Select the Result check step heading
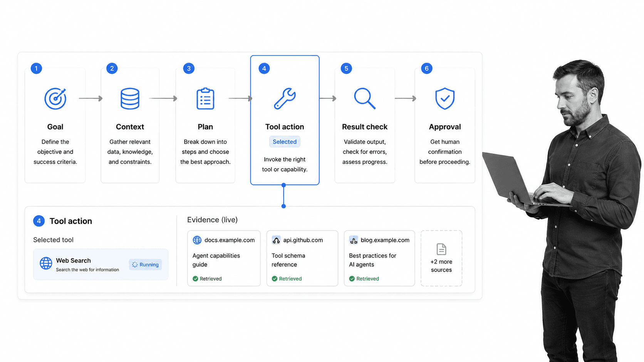Screen dimensions: 644x362 point(365,127)
